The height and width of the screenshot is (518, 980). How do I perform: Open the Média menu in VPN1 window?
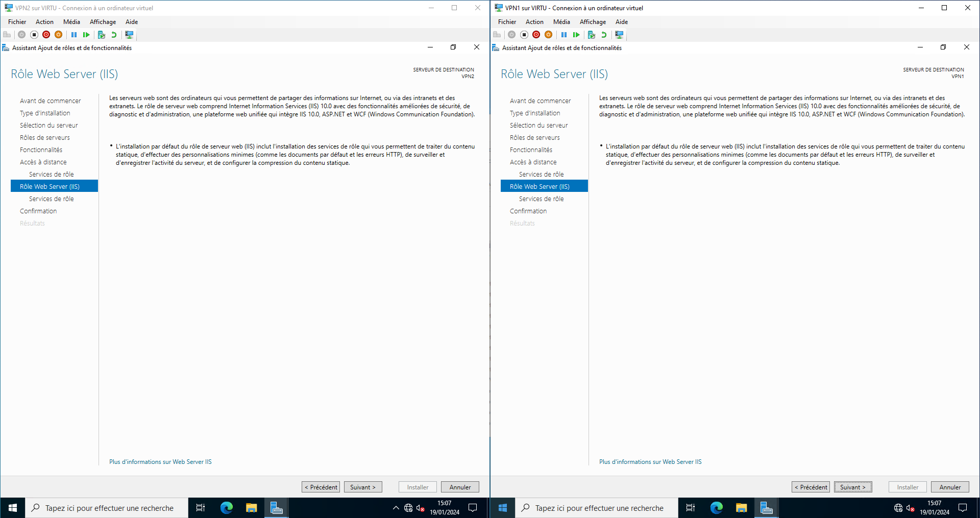(x=561, y=22)
